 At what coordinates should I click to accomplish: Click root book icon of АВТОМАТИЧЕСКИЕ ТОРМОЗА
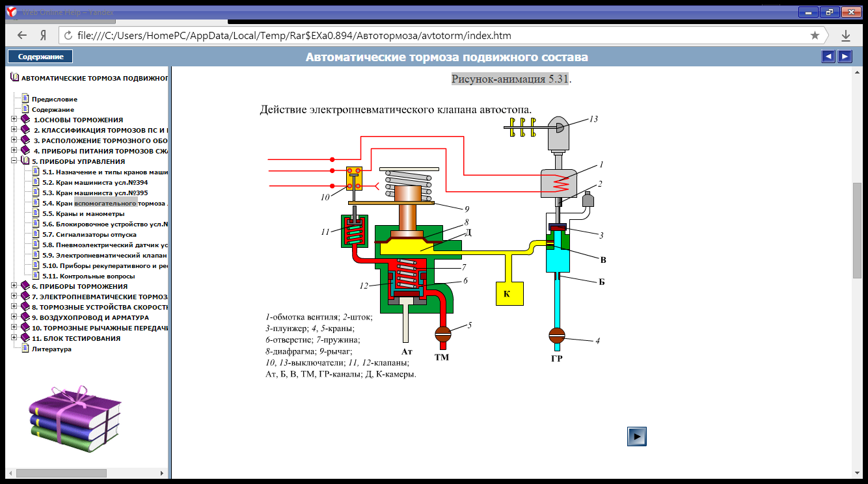coord(16,77)
